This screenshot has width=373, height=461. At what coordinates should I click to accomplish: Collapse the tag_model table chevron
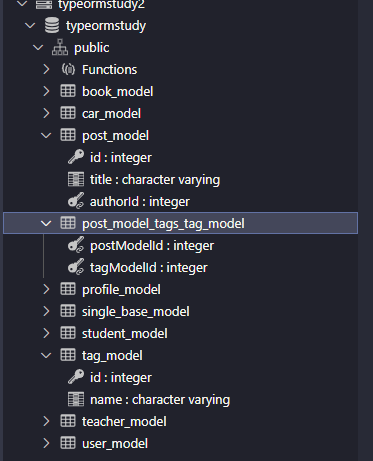(x=46, y=355)
